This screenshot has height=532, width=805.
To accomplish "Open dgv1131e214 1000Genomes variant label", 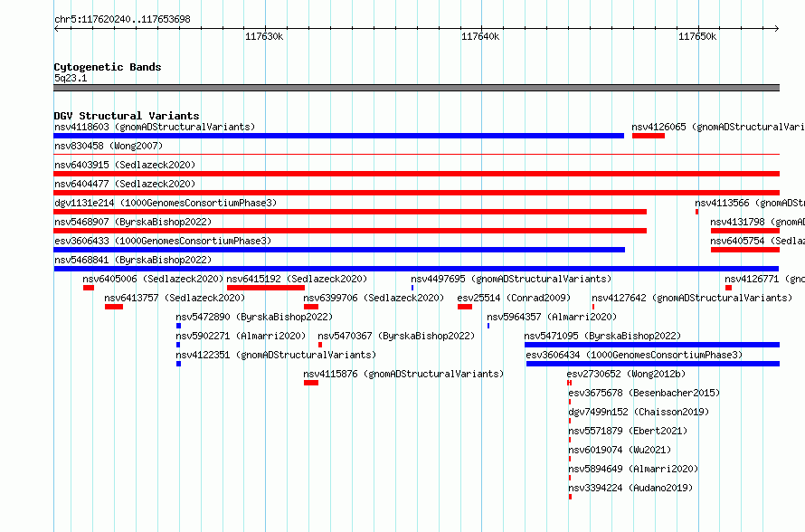I will pyautogui.click(x=166, y=203).
